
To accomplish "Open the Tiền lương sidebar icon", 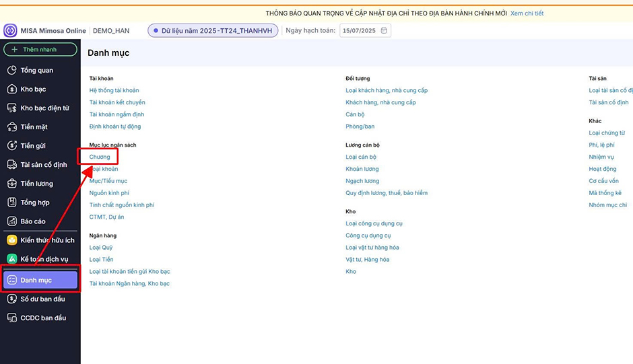I will point(11,183).
